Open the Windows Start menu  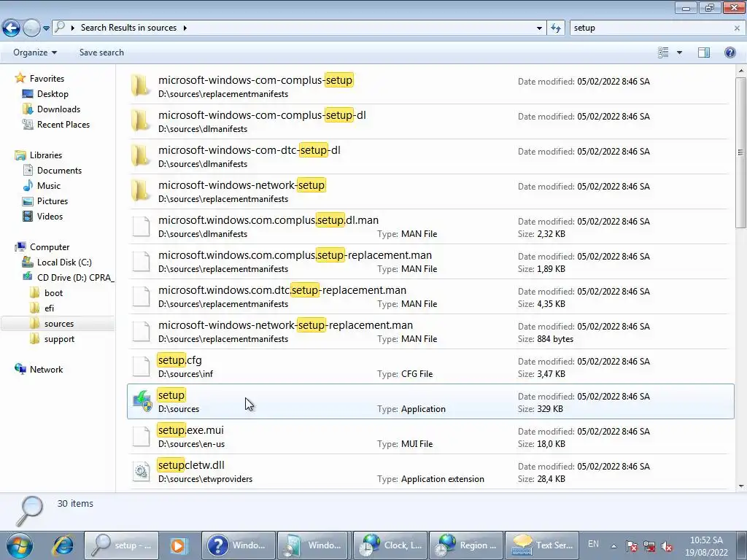[x=20, y=545]
